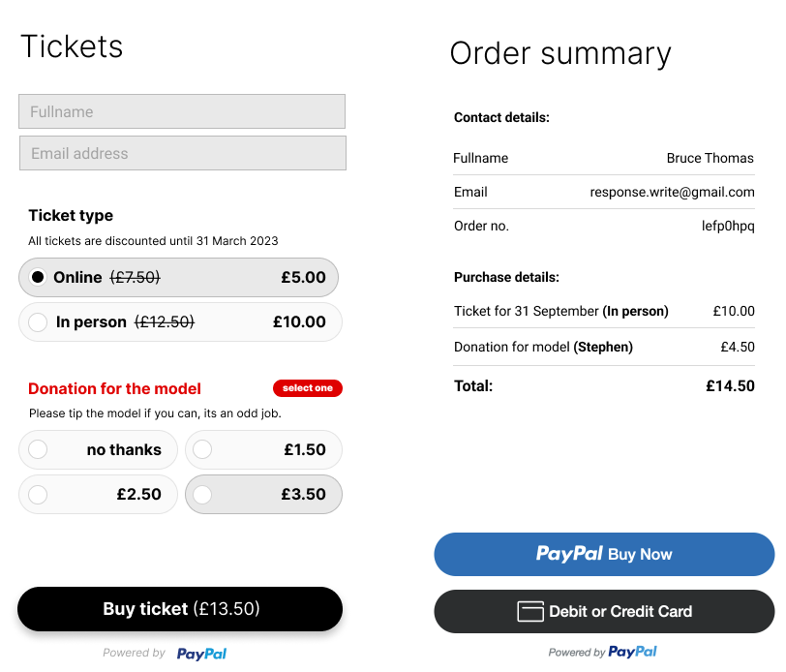This screenshot has width=786, height=672.
Task: Pay with PayPal Buy Now
Action: coord(604,555)
